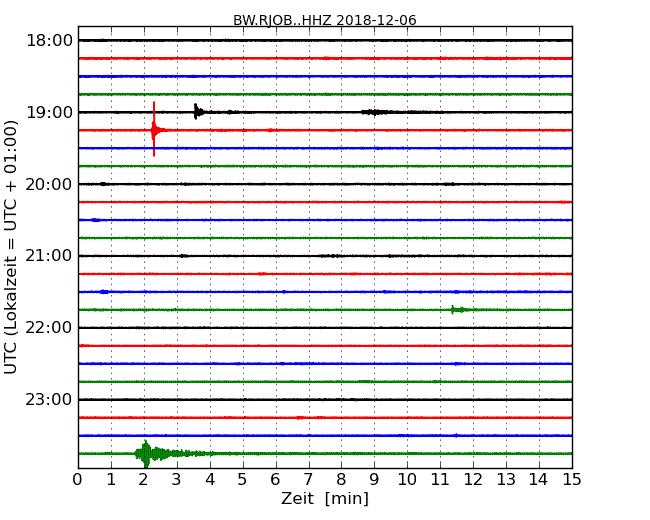Click the x-axis tick label 12
This screenshot has height=520, width=650.
[x=473, y=480]
